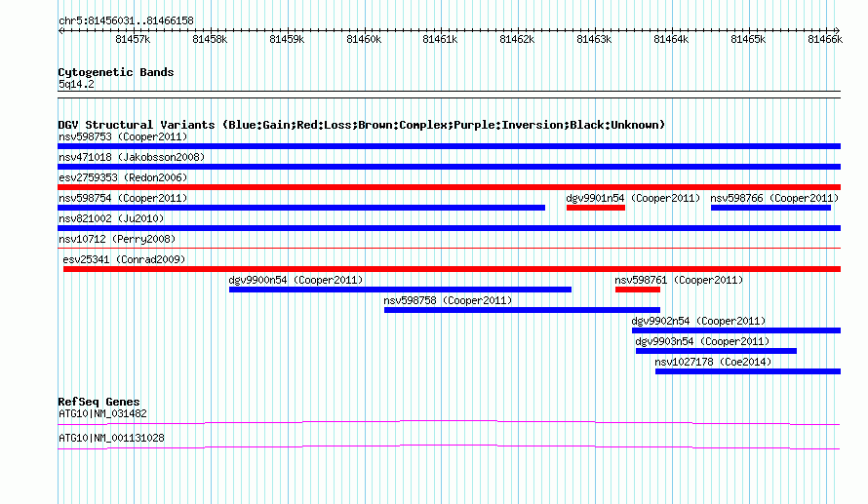
Task: Click the esv2759353 (Redon2006) red loss bar
Action: pos(449,187)
